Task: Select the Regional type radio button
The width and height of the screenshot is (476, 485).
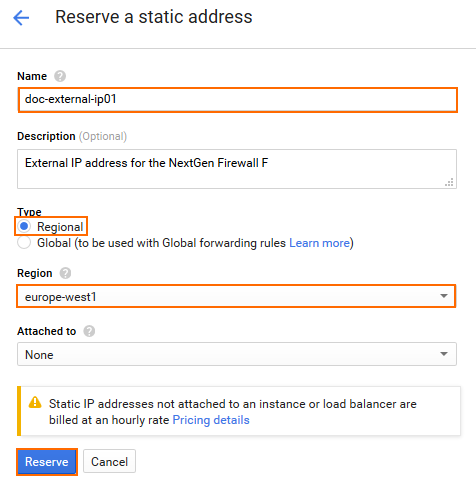Action: 24,226
